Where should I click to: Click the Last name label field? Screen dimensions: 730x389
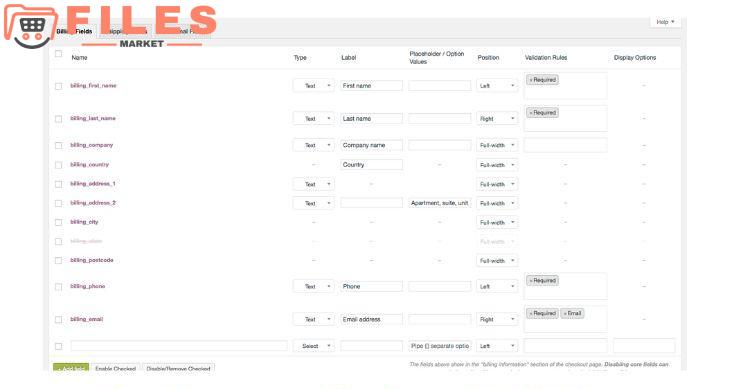pyautogui.click(x=371, y=119)
